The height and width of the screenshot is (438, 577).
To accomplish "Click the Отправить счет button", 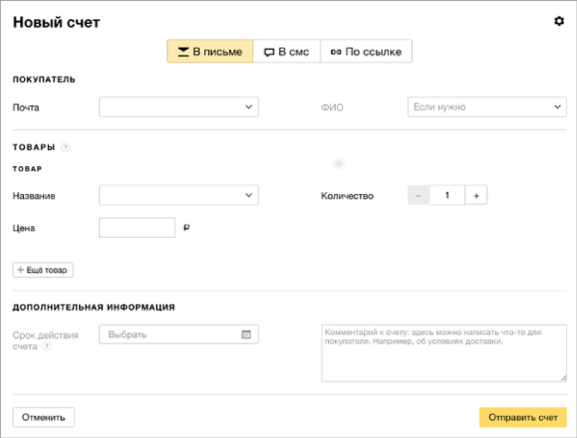I will point(523,417).
